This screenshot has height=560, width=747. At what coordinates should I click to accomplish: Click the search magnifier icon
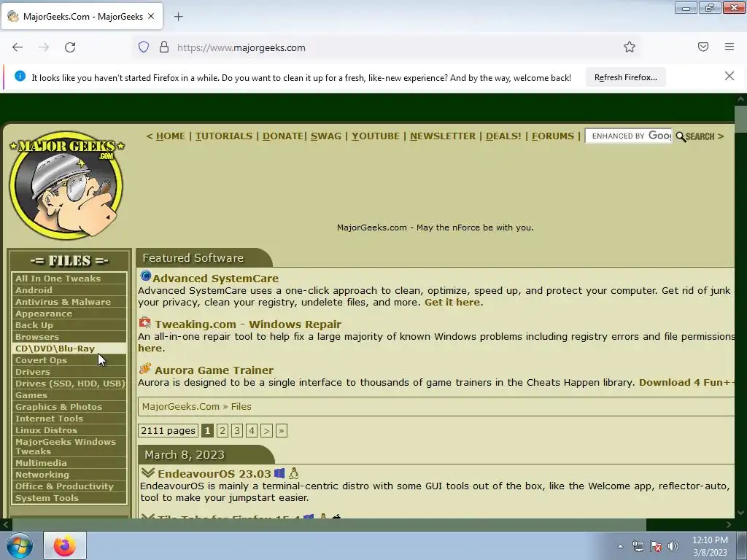(x=681, y=136)
